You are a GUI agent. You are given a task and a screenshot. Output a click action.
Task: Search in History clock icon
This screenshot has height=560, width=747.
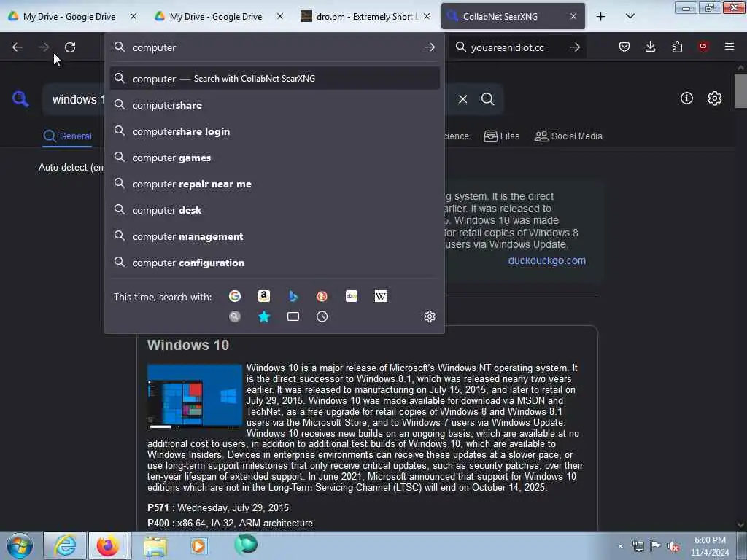[322, 316]
